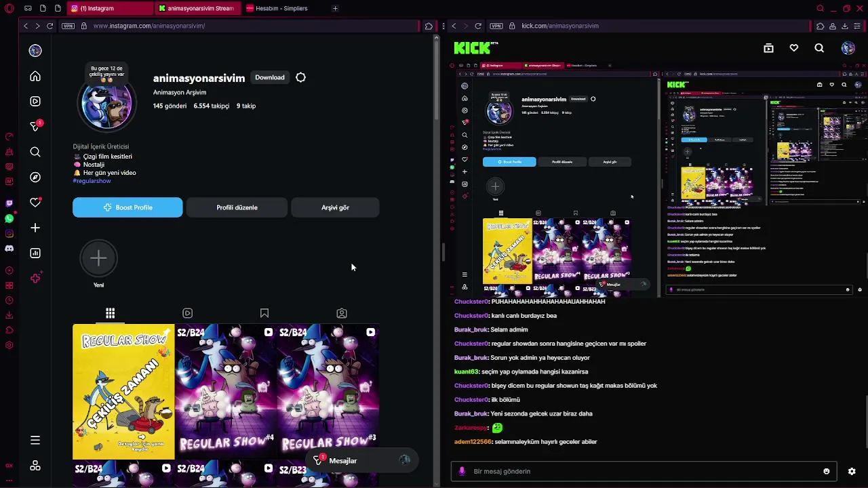This screenshot has height=488, width=868.
Task: Open Instagram direct messages with notification badge
Action: (x=36, y=126)
